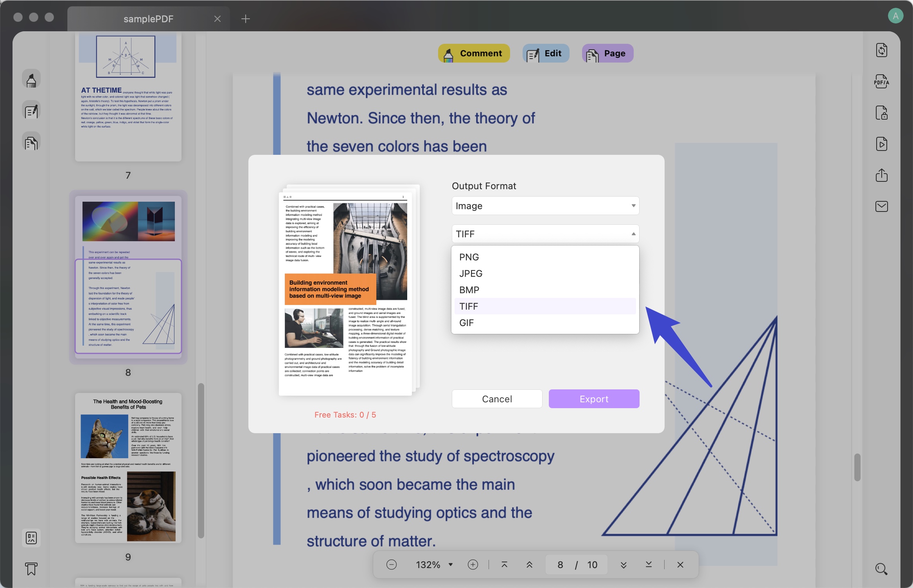The width and height of the screenshot is (913, 588).
Task: Select JPEG as output format
Action: pos(471,273)
